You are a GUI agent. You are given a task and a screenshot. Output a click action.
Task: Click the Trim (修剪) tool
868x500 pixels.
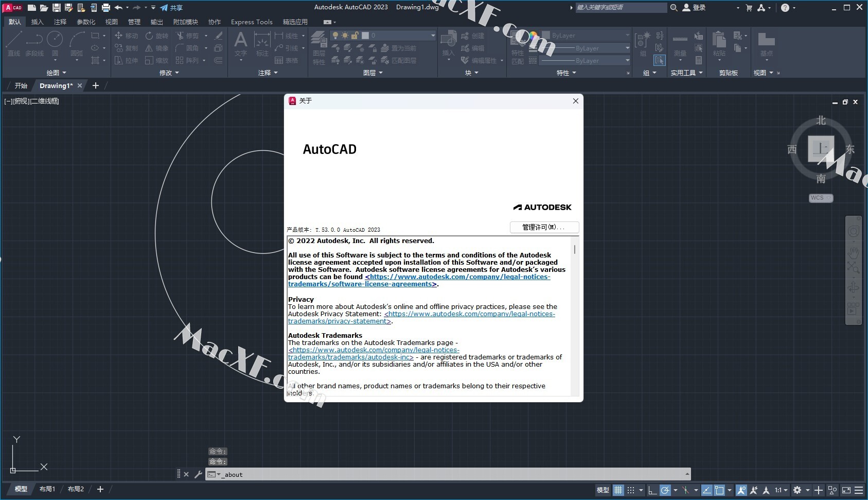click(187, 36)
